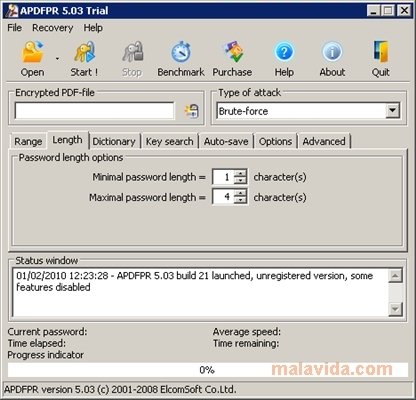Select the Length tab
416x400 pixels.
coord(67,140)
